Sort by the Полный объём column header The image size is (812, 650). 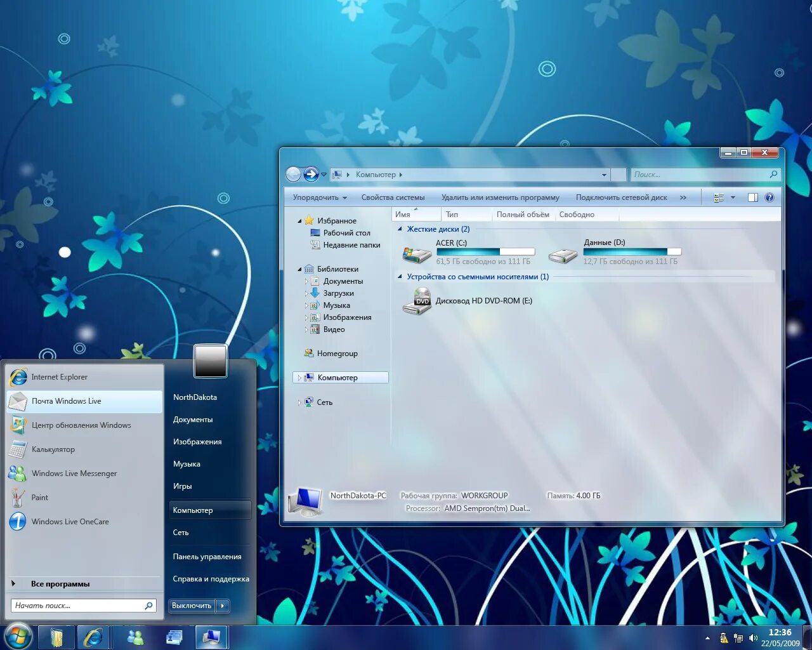click(x=523, y=215)
